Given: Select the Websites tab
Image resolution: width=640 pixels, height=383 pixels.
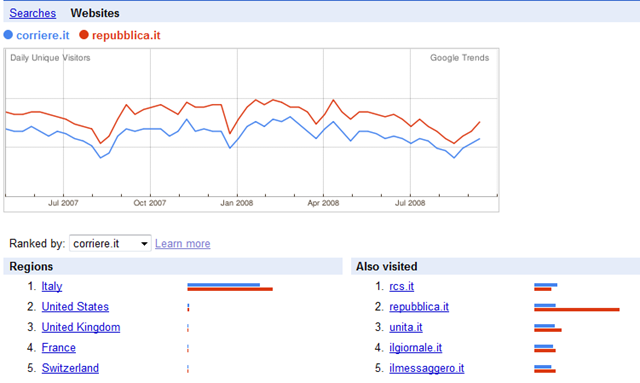Looking at the screenshot, I should click(x=95, y=13).
